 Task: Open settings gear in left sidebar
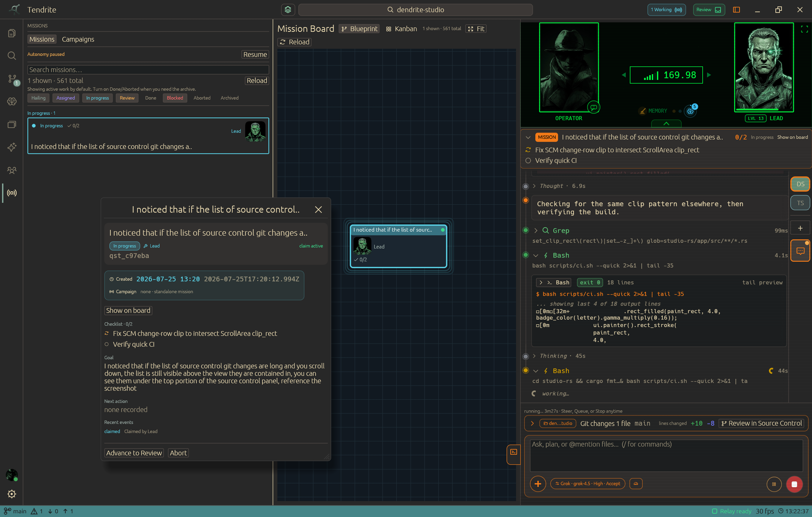[x=12, y=494]
